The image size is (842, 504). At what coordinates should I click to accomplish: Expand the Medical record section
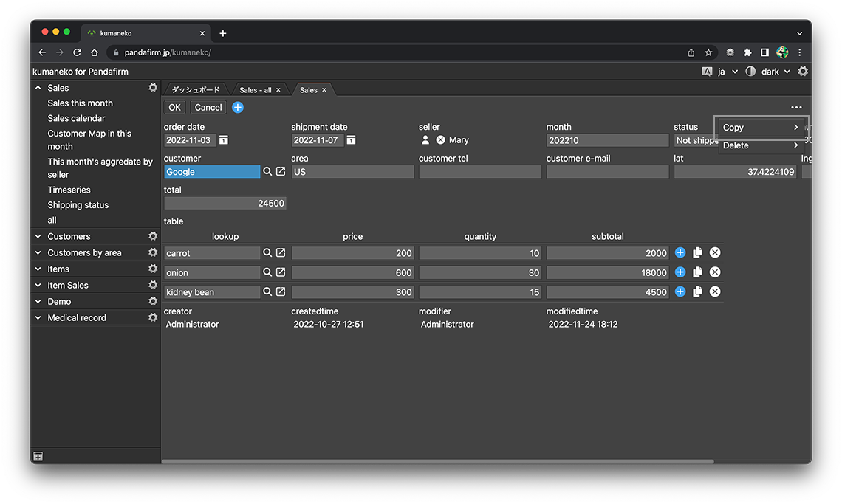pyautogui.click(x=38, y=318)
